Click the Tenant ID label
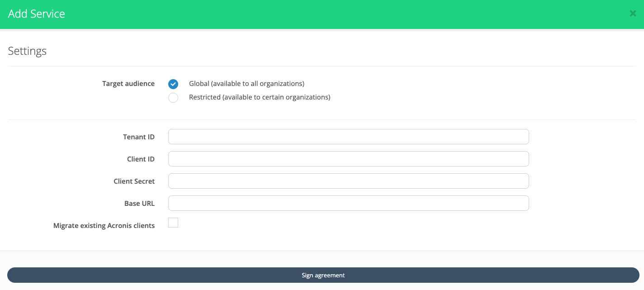This screenshot has width=644, height=290. [x=139, y=137]
